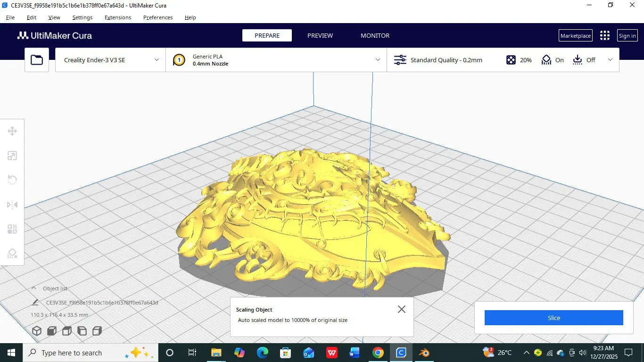Open the View menu
This screenshot has width=644, height=362.
54,17
